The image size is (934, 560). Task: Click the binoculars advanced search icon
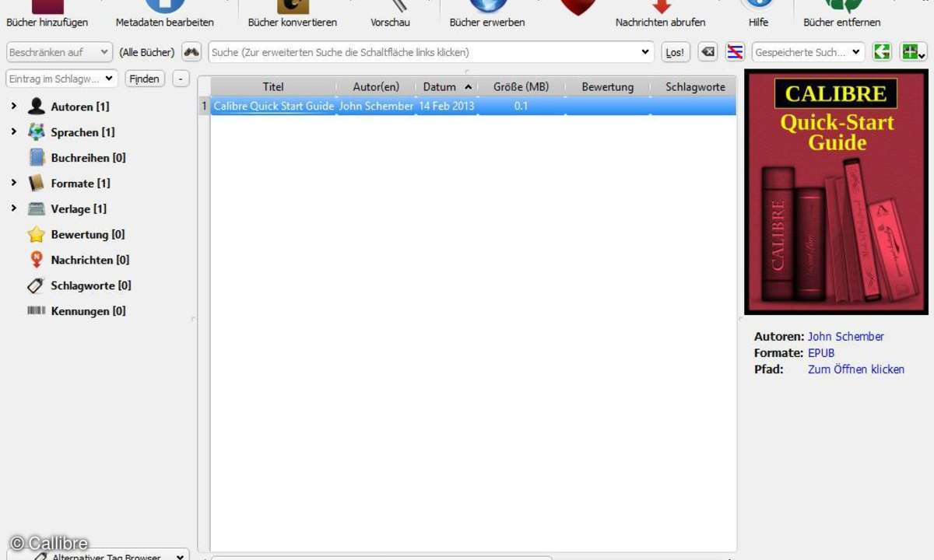click(x=191, y=52)
